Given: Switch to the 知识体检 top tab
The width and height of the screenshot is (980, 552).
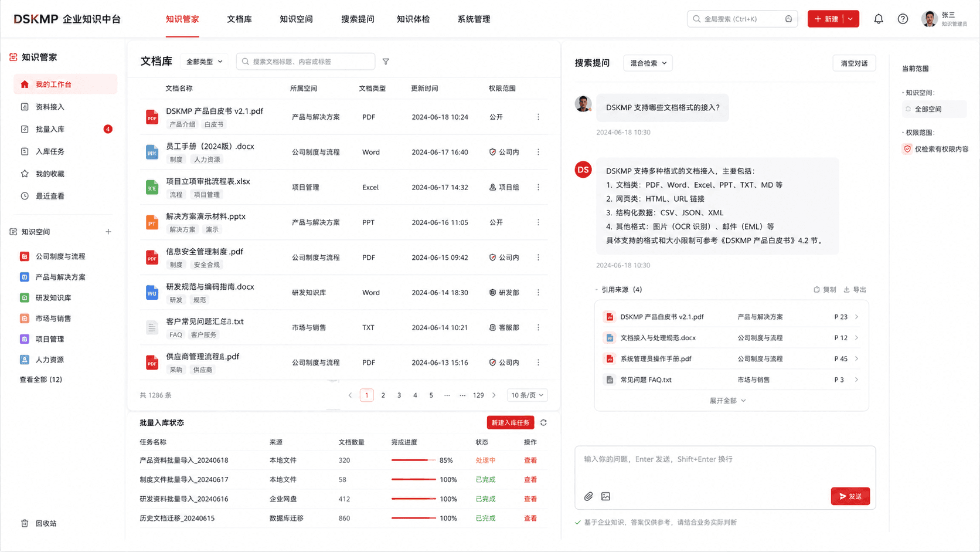Looking at the screenshot, I should 413,19.
